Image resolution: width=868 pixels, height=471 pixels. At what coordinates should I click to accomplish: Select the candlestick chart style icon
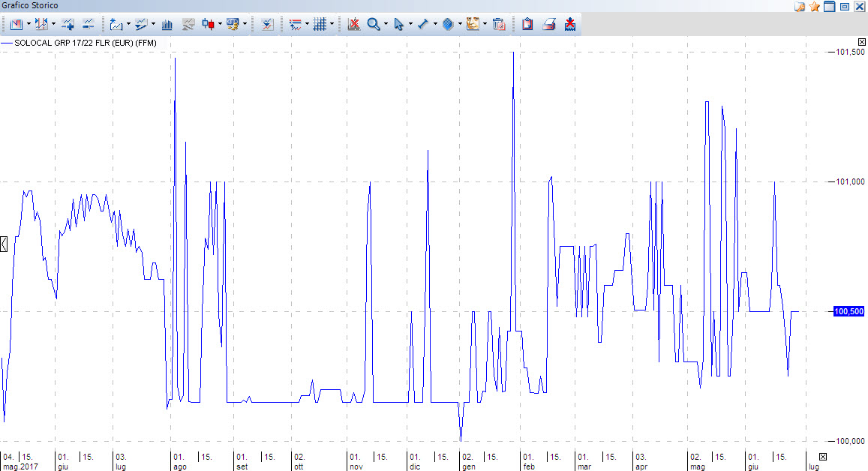point(209,24)
